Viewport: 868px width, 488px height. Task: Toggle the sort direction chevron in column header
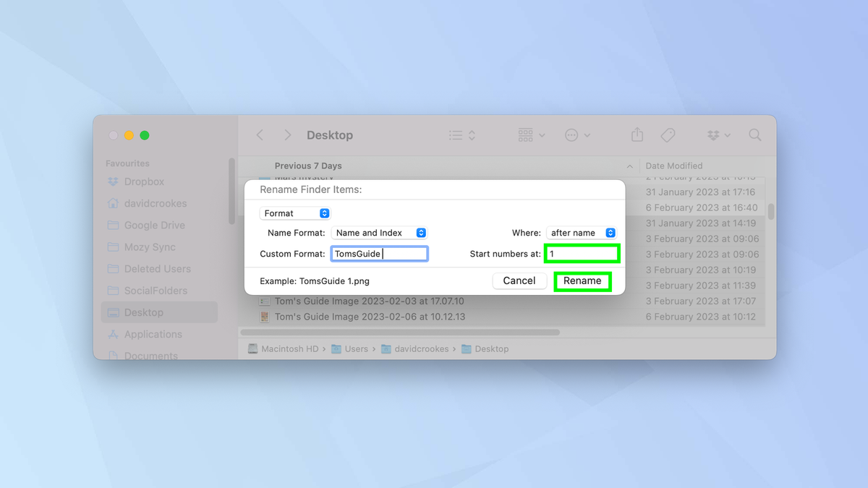click(630, 166)
